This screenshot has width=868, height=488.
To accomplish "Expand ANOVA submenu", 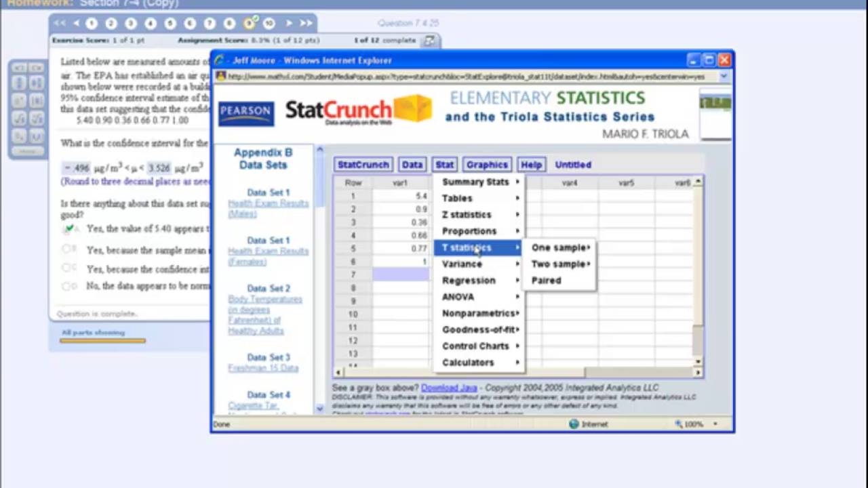I will pos(479,297).
